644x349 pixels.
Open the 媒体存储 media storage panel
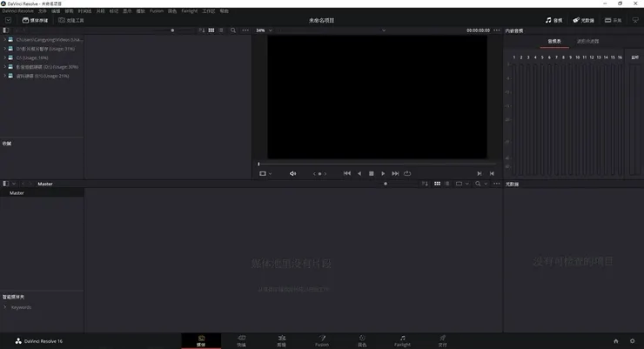coord(36,20)
